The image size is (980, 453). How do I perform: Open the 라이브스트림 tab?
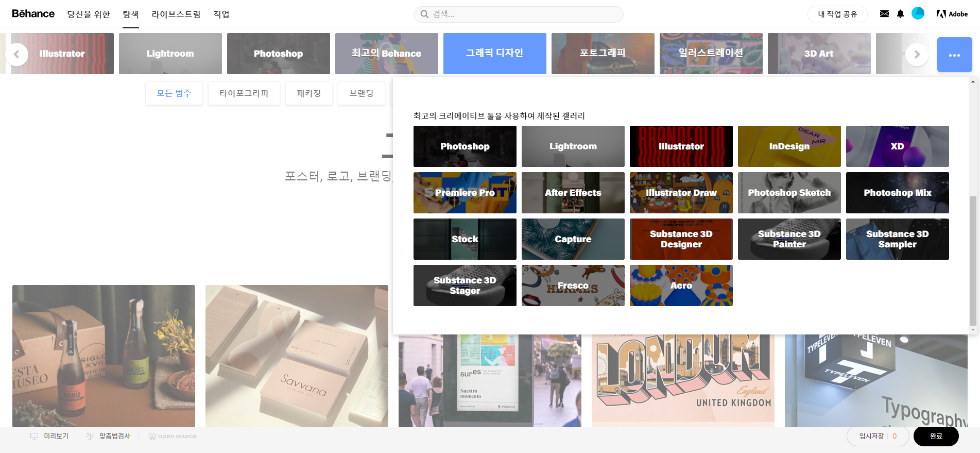176,14
